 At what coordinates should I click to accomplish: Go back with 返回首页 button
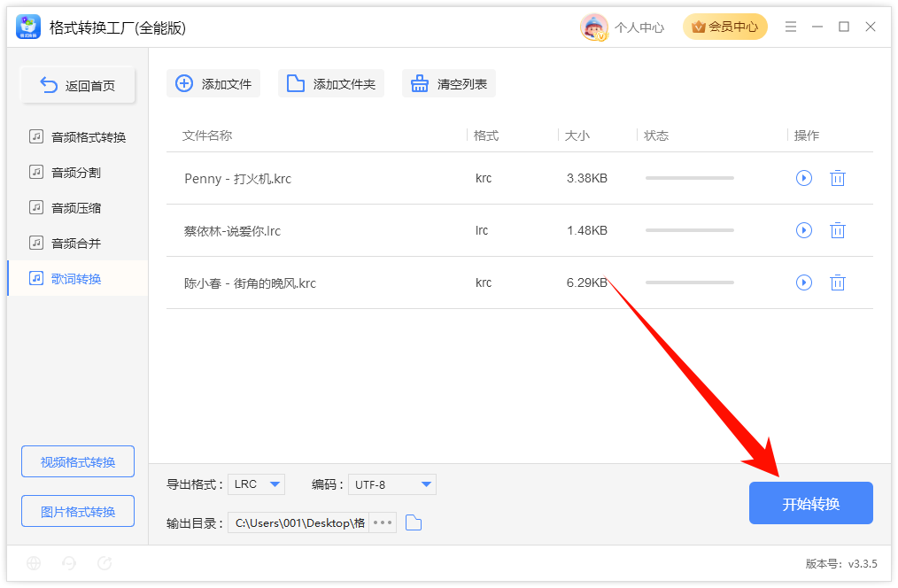coord(78,85)
